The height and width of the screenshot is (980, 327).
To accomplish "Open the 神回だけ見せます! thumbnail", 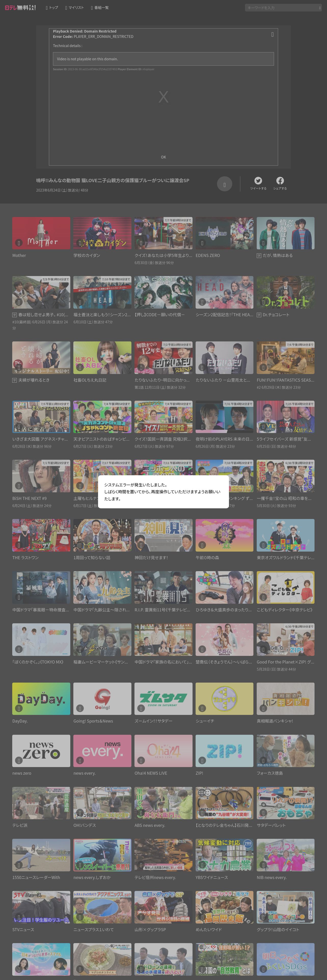I will (x=163, y=535).
